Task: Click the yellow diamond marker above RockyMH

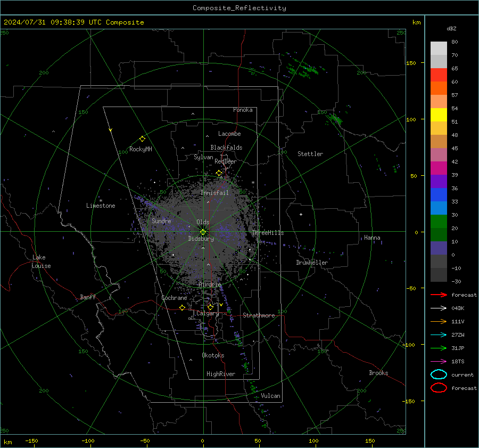Action: (x=142, y=139)
